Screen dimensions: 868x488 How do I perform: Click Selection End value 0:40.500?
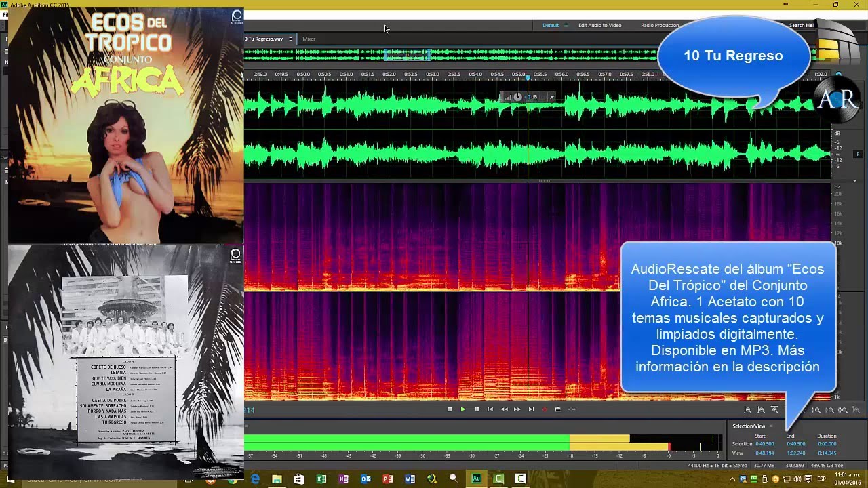click(x=795, y=444)
